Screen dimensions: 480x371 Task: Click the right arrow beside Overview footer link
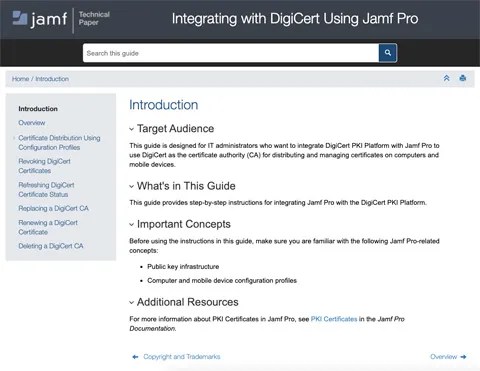click(463, 357)
